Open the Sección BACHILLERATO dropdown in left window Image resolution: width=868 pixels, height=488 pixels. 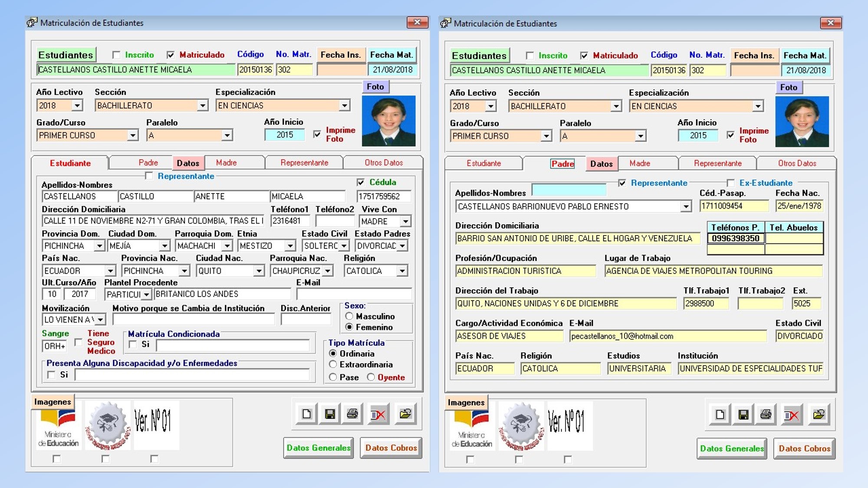coord(202,105)
